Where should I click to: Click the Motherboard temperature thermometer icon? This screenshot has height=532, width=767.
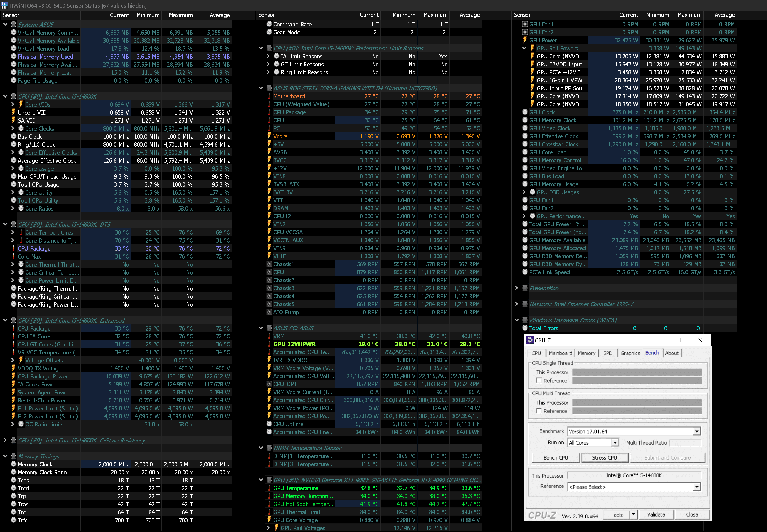pyautogui.click(x=269, y=96)
